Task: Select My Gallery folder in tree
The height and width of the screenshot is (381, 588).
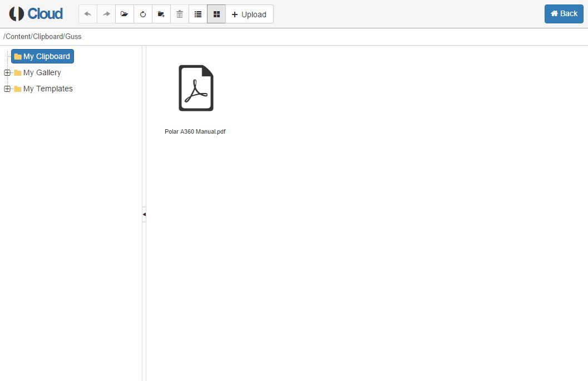Action: point(37,72)
